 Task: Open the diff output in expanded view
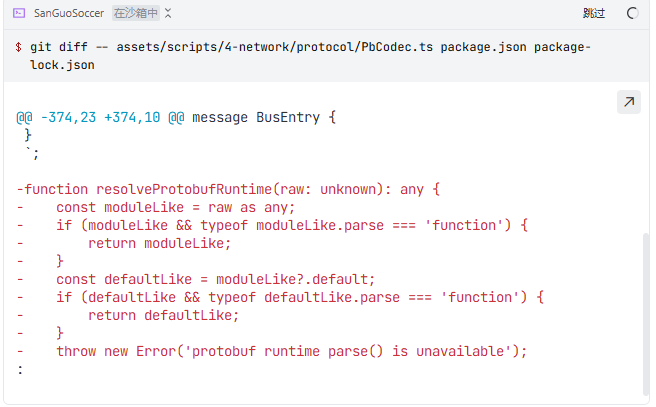[629, 102]
